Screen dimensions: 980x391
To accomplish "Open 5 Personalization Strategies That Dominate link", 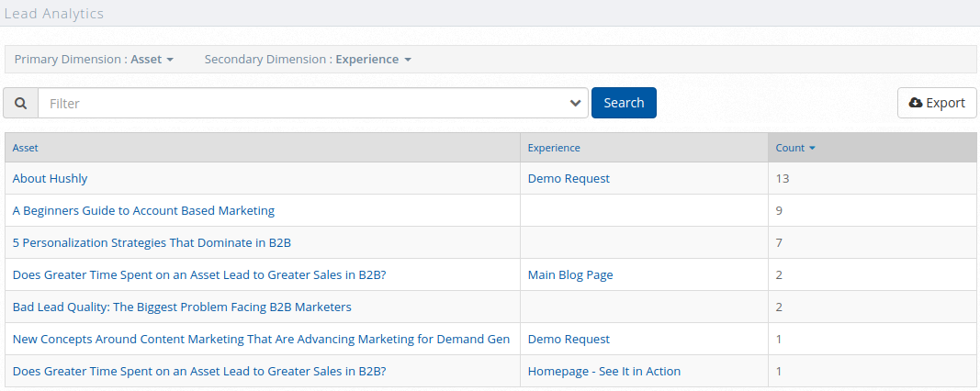I will (152, 243).
